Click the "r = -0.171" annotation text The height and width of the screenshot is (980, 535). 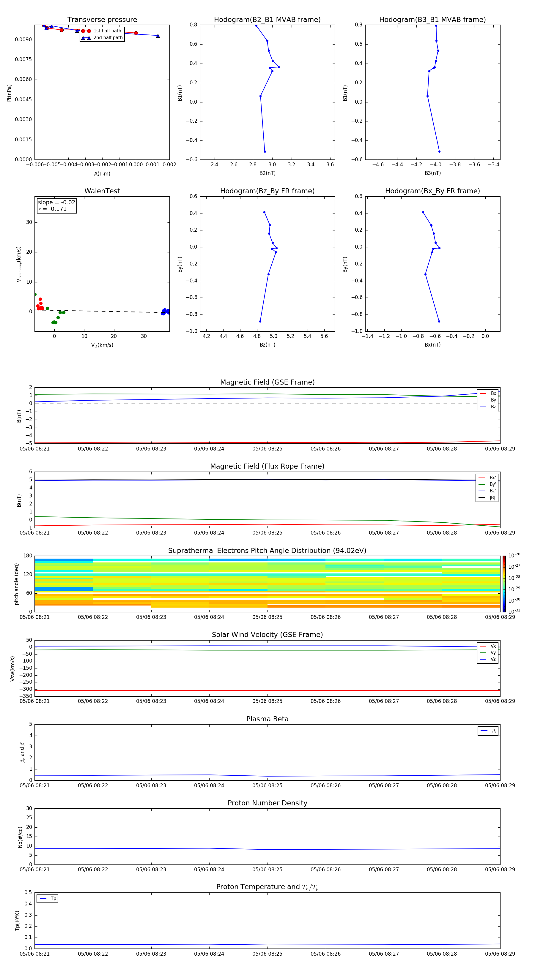[53, 209]
